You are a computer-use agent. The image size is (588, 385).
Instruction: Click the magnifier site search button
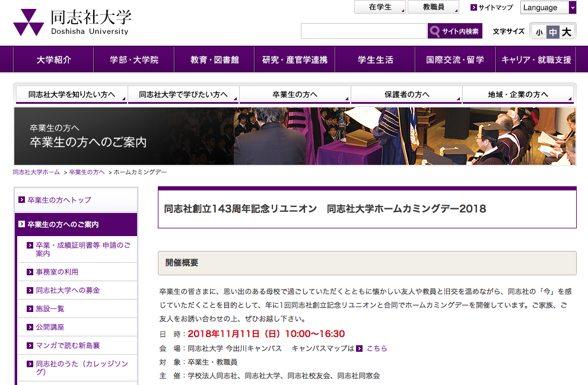[454, 31]
